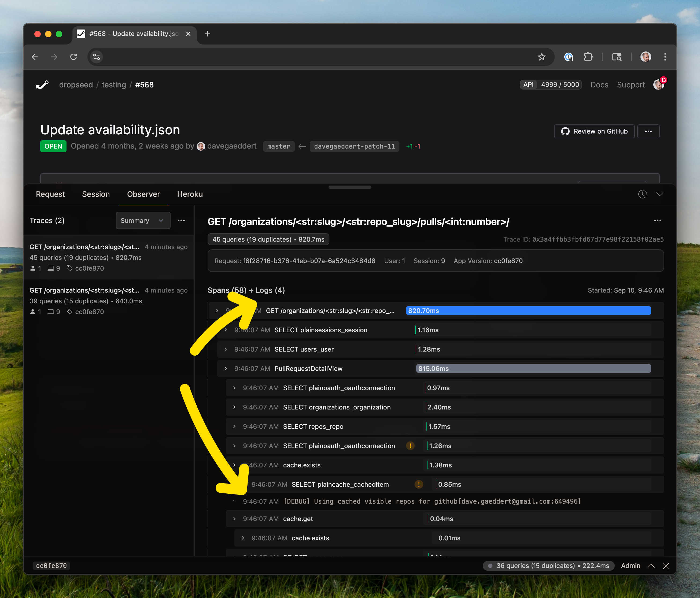This screenshot has width=700, height=598.
Task: Expand the SELECT plainsessions_session span
Action: tap(226, 330)
